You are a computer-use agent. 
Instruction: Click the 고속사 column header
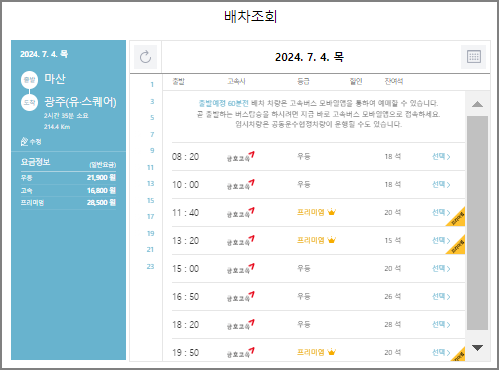pos(236,81)
